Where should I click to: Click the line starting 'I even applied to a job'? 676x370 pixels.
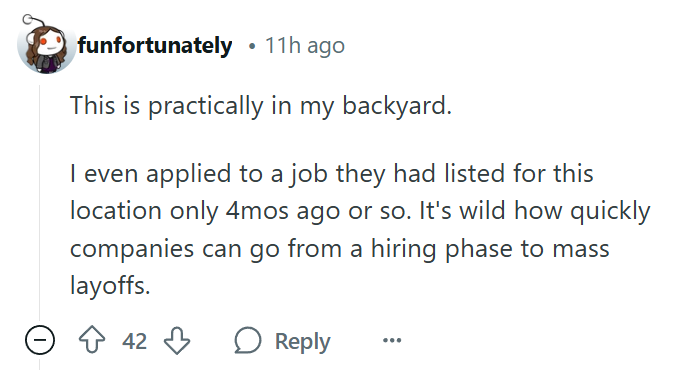[332, 174]
